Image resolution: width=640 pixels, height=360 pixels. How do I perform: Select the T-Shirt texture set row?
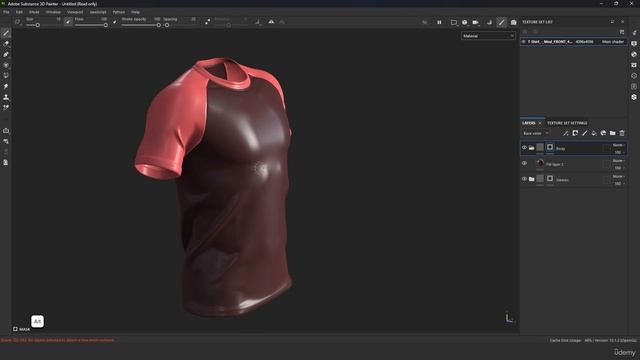[573, 42]
